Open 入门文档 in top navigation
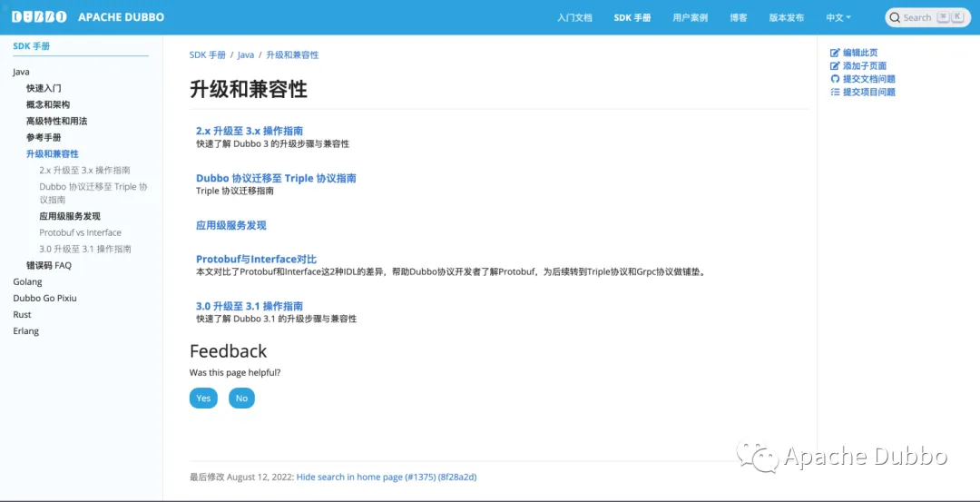 pos(574,17)
